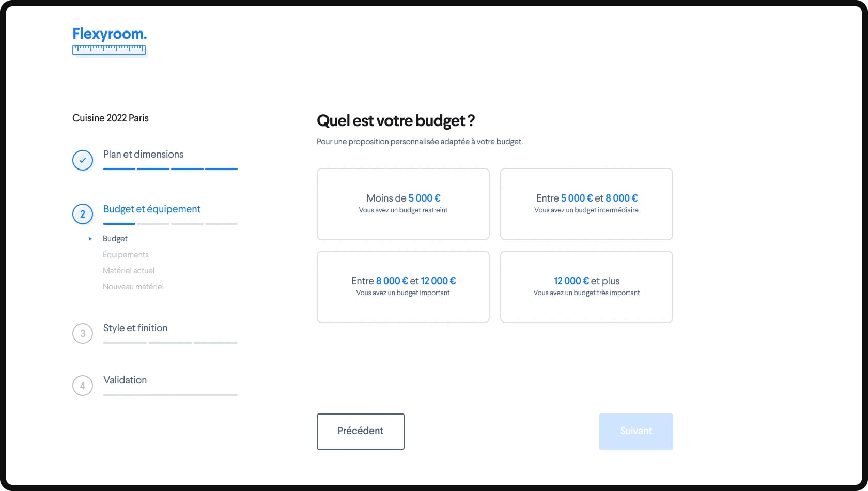Choose the 12 000 € et plus option
The width and height of the screenshot is (868, 491).
(586, 287)
